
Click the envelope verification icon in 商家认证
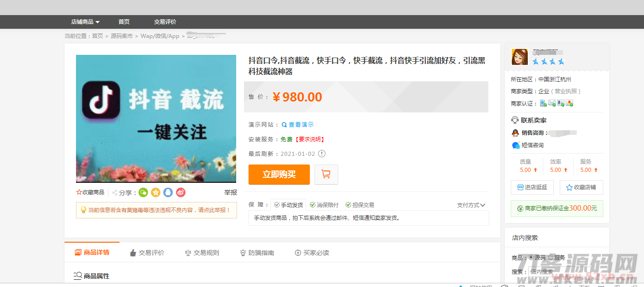552,103
